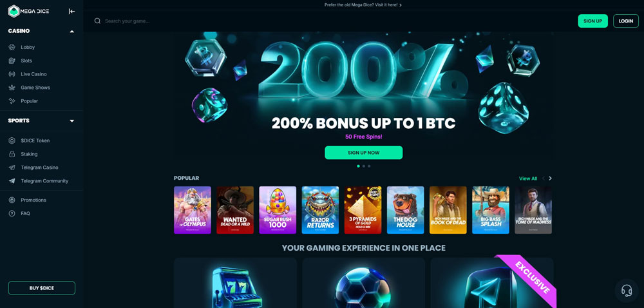Click the search magnifier icon

click(97, 21)
